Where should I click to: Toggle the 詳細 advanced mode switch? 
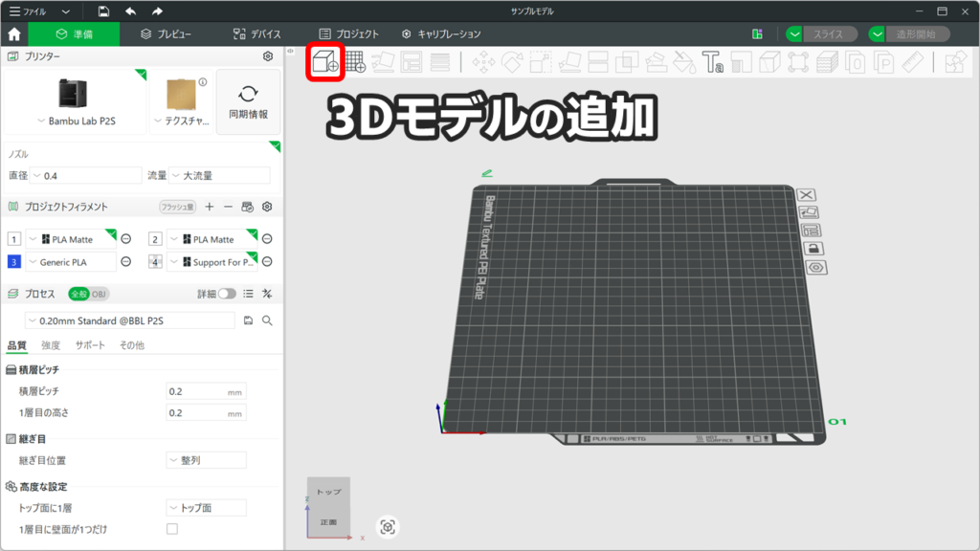point(227,294)
